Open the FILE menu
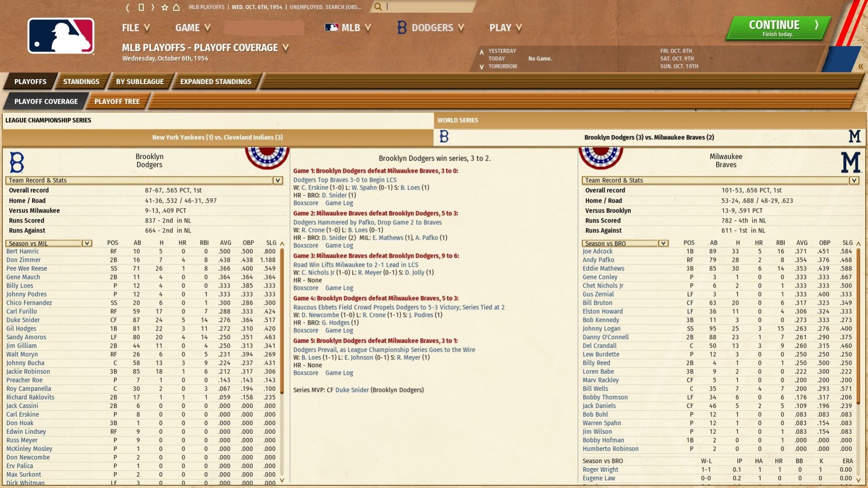868x488 pixels. tap(135, 28)
